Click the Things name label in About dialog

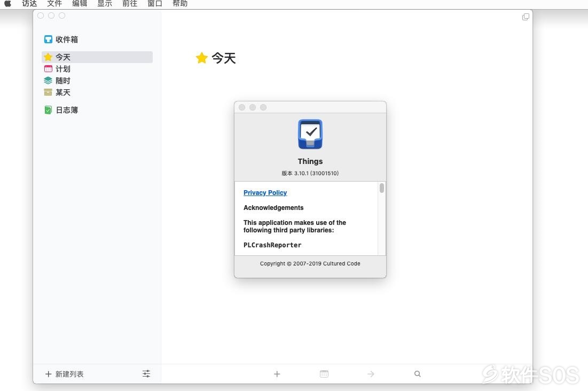(x=310, y=161)
